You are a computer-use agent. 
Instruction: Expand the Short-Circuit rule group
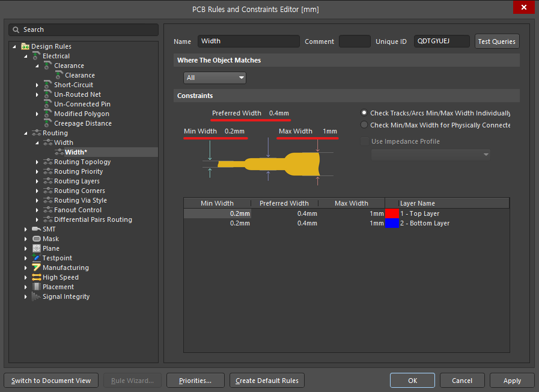(x=37, y=85)
